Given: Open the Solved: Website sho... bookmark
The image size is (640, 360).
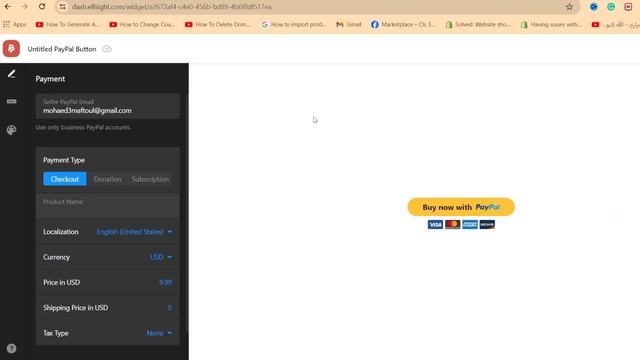Looking at the screenshot, I should [x=478, y=24].
